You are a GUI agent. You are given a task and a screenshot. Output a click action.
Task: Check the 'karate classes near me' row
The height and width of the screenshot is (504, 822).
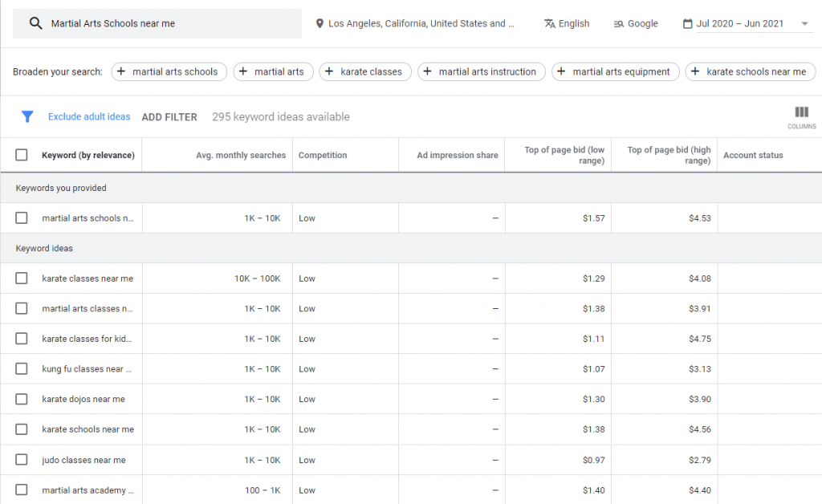[22, 278]
